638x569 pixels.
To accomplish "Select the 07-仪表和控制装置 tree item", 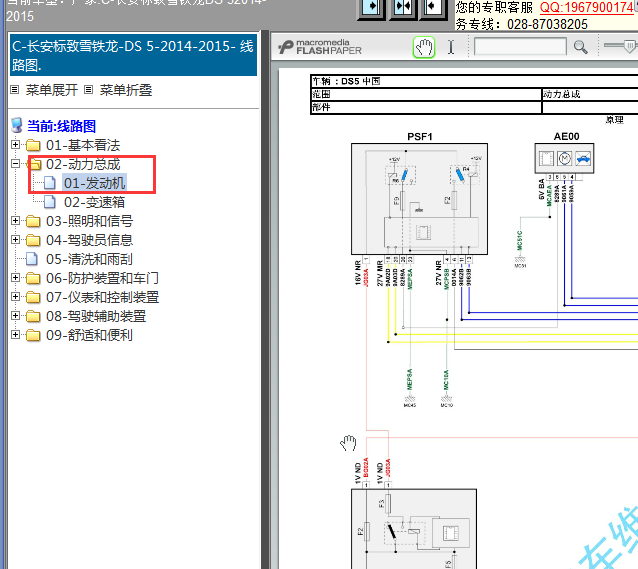I will click(102, 297).
